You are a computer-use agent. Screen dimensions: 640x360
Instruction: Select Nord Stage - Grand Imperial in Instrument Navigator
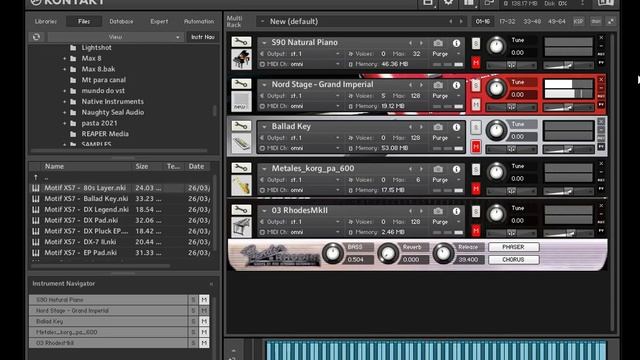[108, 311]
